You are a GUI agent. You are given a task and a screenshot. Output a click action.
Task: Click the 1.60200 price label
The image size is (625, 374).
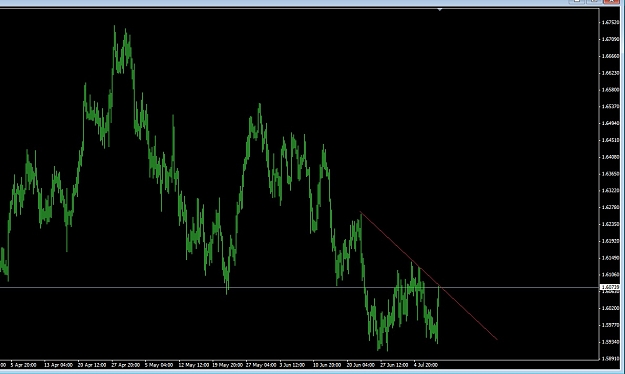(611, 308)
